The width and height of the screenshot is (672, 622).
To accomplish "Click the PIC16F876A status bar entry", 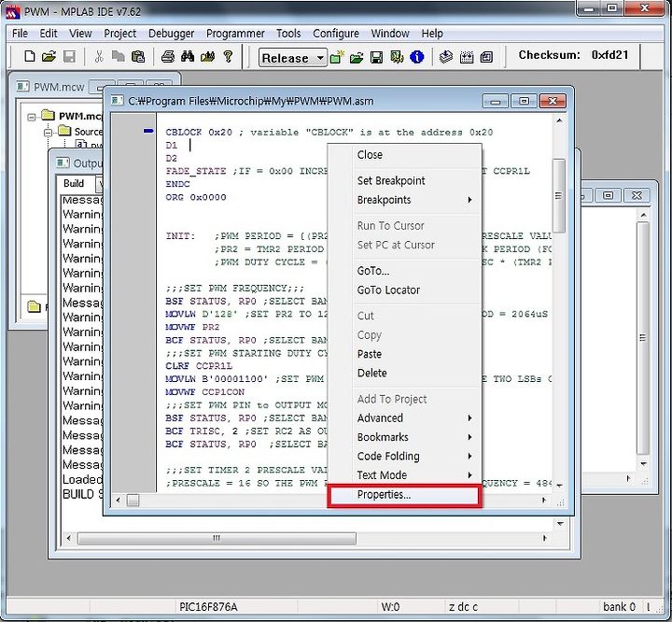I will click(x=208, y=607).
